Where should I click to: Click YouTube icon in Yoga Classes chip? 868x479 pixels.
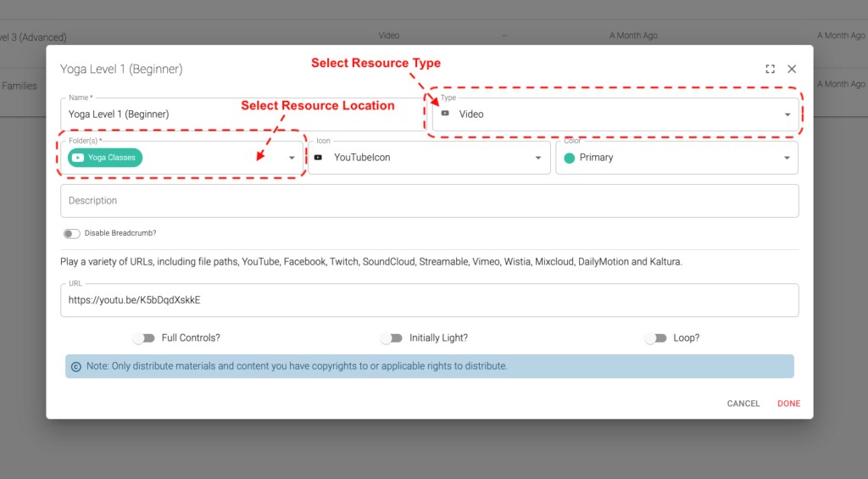point(78,158)
